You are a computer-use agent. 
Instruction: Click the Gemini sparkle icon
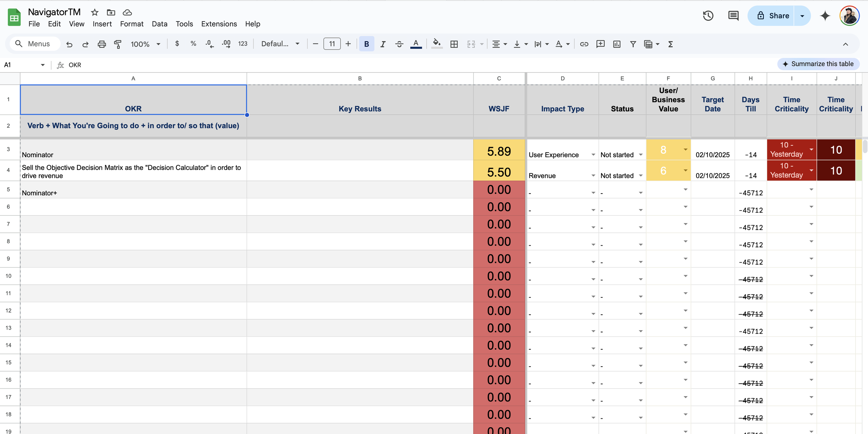(825, 16)
